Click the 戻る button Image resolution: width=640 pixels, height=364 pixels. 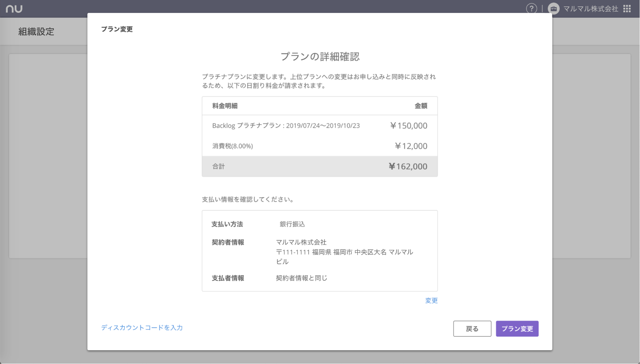point(472,328)
